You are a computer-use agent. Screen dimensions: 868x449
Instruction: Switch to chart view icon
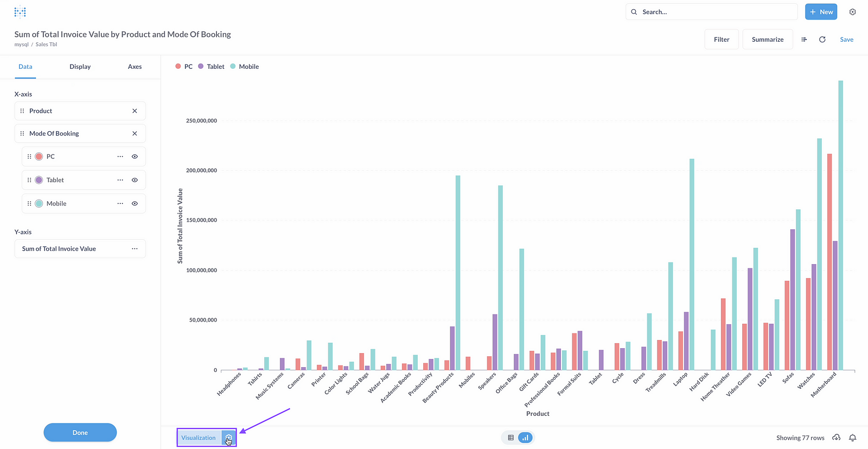pyautogui.click(x=525, y=438)
